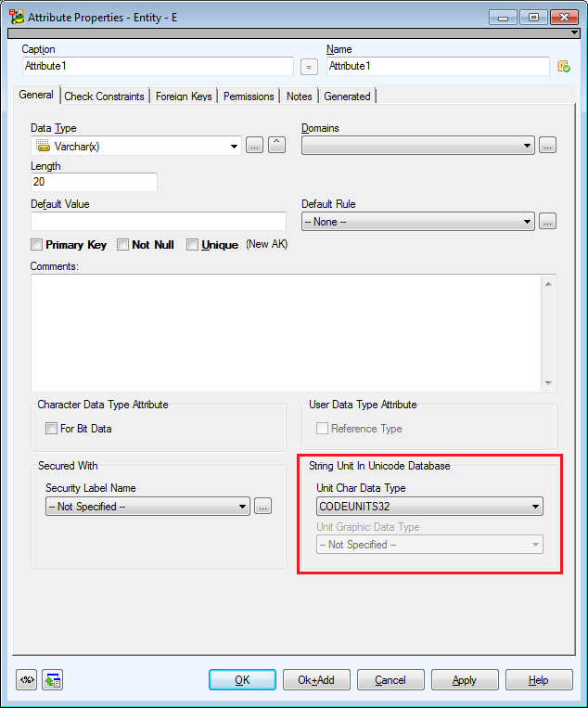Switch to the Check Constraints tab

(104, 97)
